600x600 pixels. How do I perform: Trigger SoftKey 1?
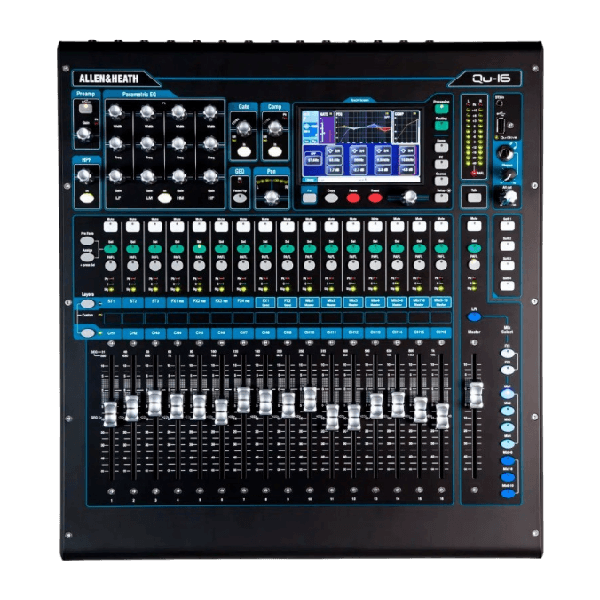tap(508, 225)
